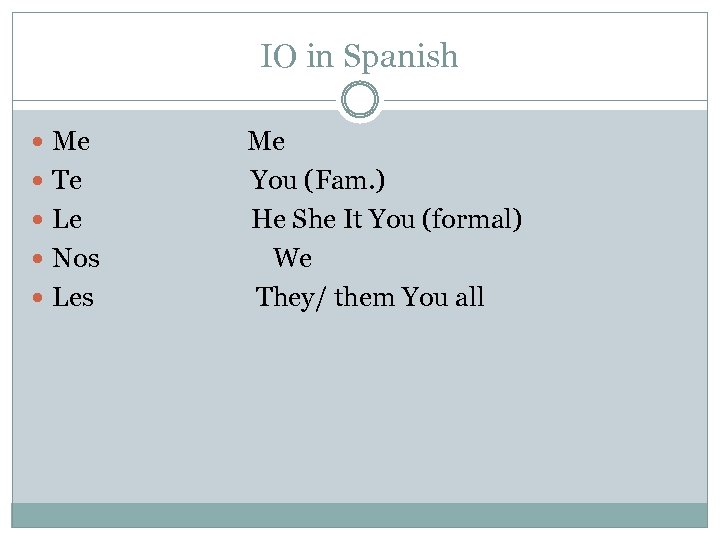This screenshot has width=720, height=540.
Task: Select the pronoun Te in the list
Action: [x=67, y=181]
